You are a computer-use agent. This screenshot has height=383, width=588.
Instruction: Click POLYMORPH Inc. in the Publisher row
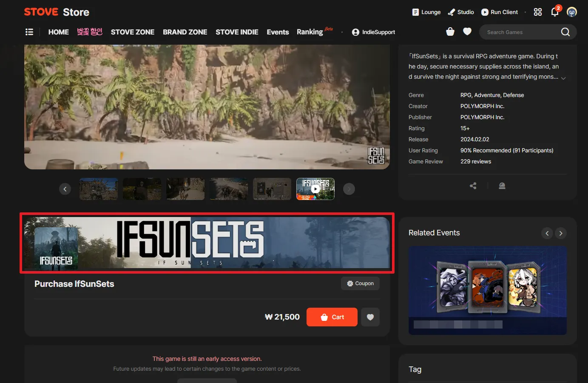point(482,117)
